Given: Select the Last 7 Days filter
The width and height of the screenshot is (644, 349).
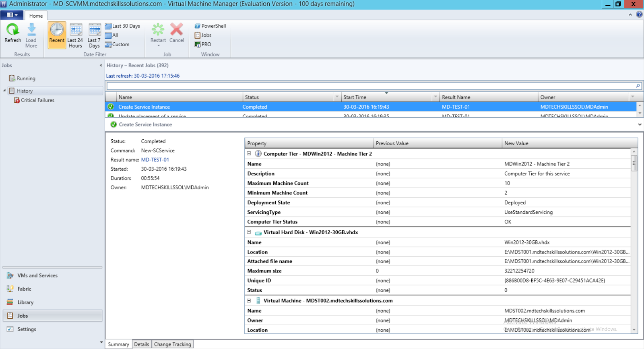Looking at the screenshot, I should click(94, 35).
